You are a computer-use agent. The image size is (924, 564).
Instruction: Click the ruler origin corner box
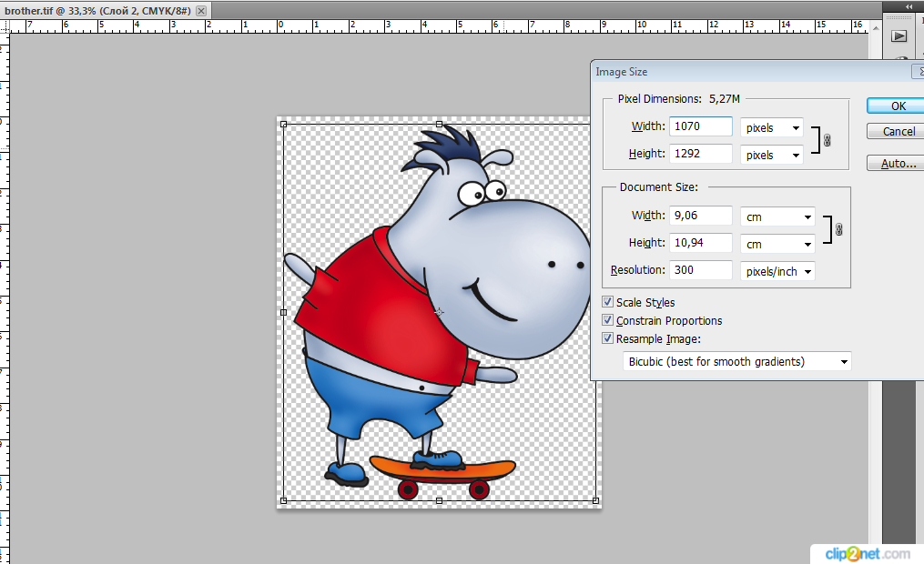4,25
